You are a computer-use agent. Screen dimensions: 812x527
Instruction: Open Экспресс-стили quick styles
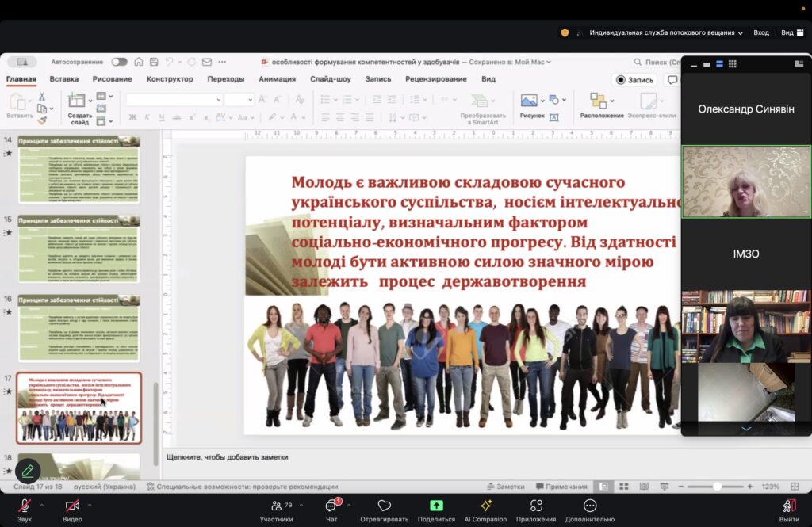pyautogui.click(x=652, y=105)
